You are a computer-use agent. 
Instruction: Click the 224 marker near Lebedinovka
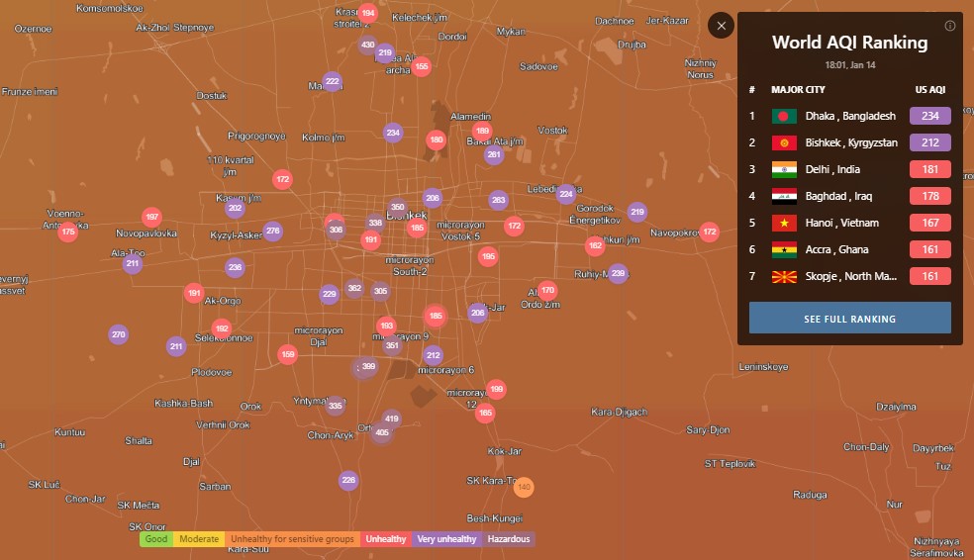click(x=565, y=194)
